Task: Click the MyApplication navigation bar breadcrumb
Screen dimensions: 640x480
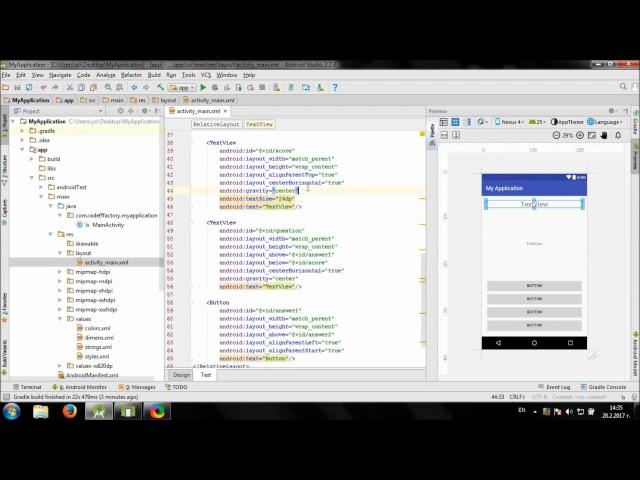Action: pyautogui.click(x=27, y=100)
